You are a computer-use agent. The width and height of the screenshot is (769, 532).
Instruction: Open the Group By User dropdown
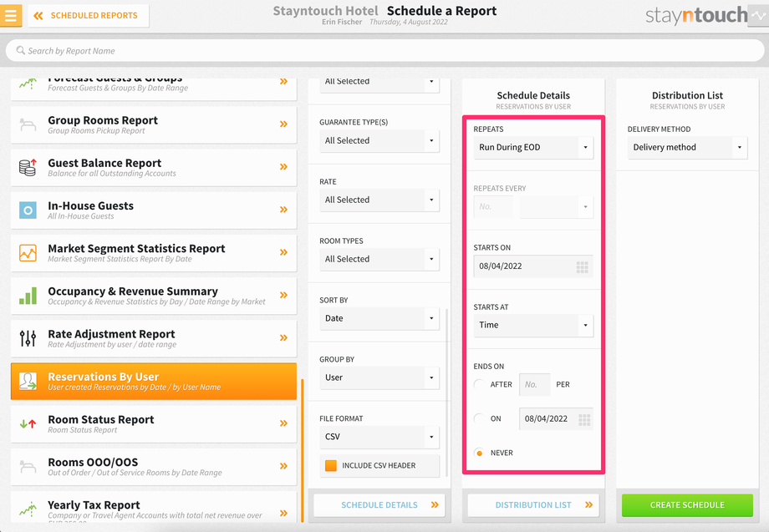pyautogui.click(x=379, y=378)
